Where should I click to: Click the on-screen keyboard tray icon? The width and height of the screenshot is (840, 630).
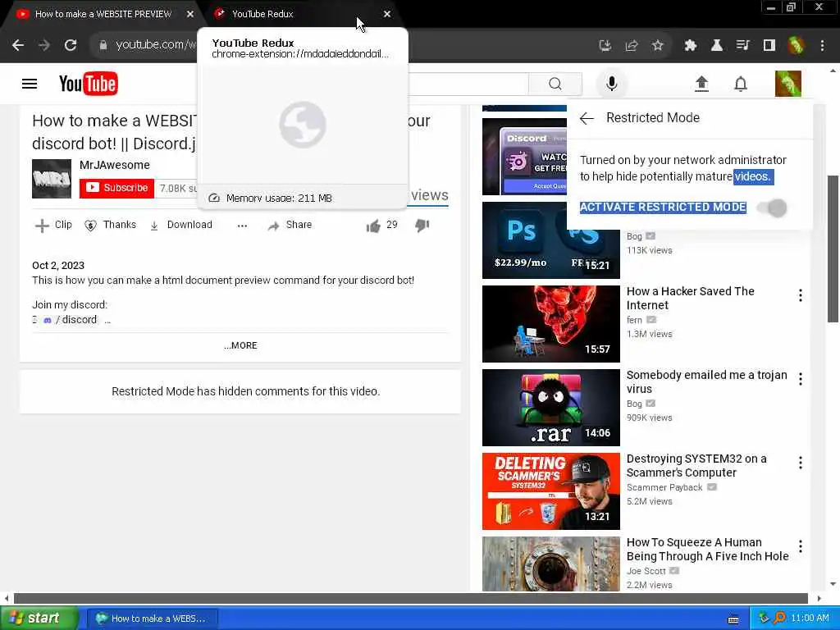point(733,620)
